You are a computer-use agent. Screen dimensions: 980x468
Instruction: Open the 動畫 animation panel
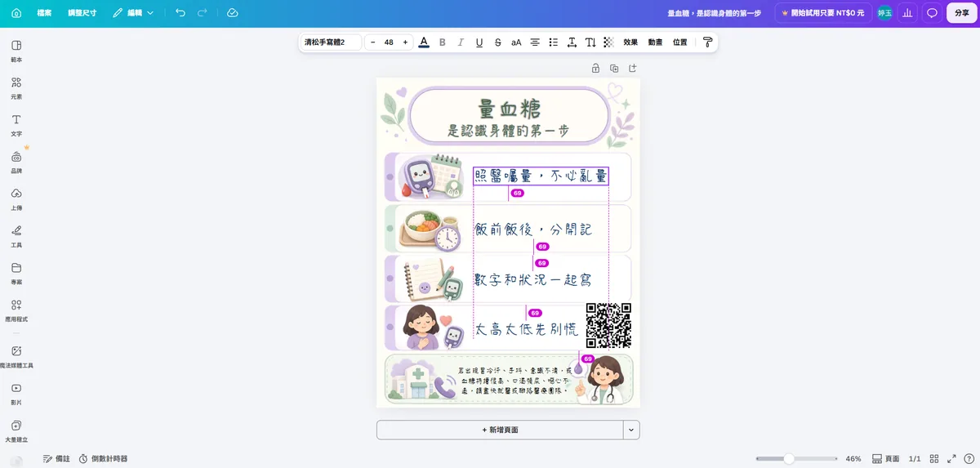[655, 42]
